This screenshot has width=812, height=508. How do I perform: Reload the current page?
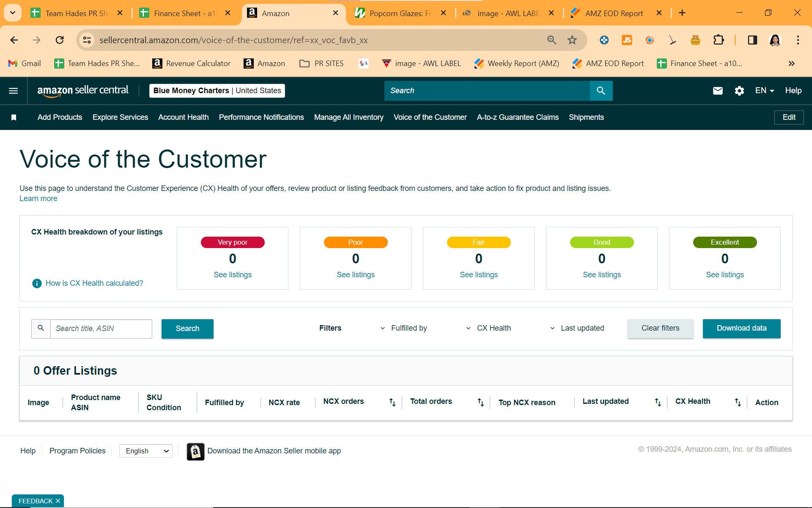click(60, 40)
